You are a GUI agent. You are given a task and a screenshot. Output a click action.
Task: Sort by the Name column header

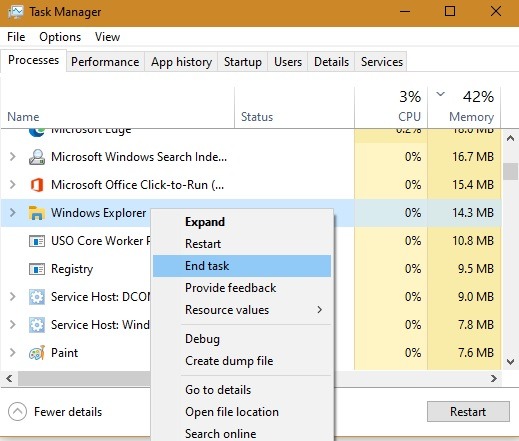[x=118, y=107]
